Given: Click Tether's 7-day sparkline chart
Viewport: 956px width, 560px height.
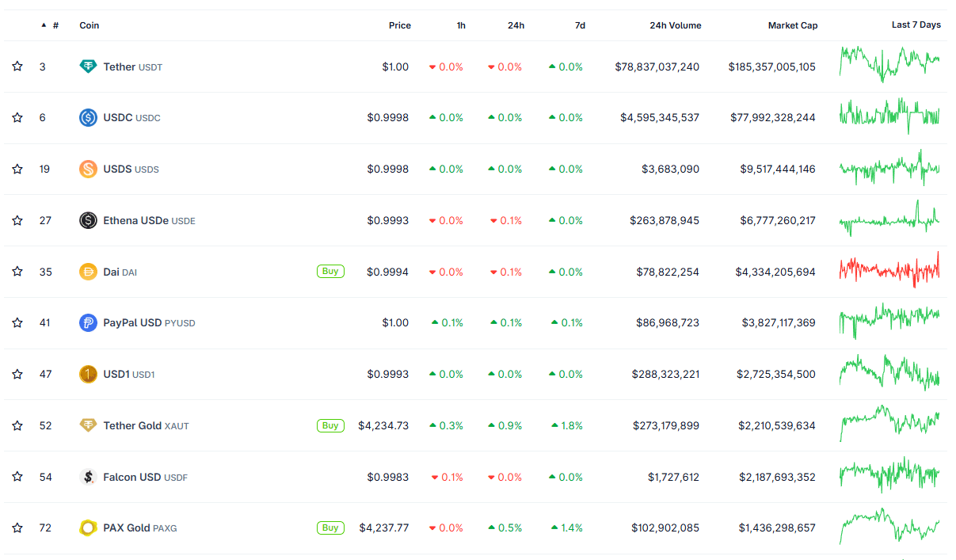Looking at the screenshot, I should tap(889, 67).
